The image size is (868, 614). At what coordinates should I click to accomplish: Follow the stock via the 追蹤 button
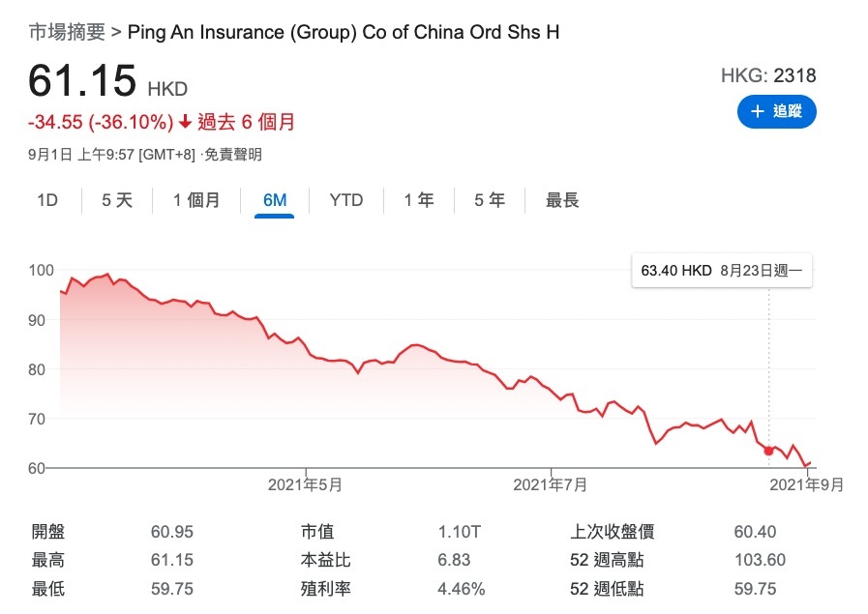tap(777, 111)
